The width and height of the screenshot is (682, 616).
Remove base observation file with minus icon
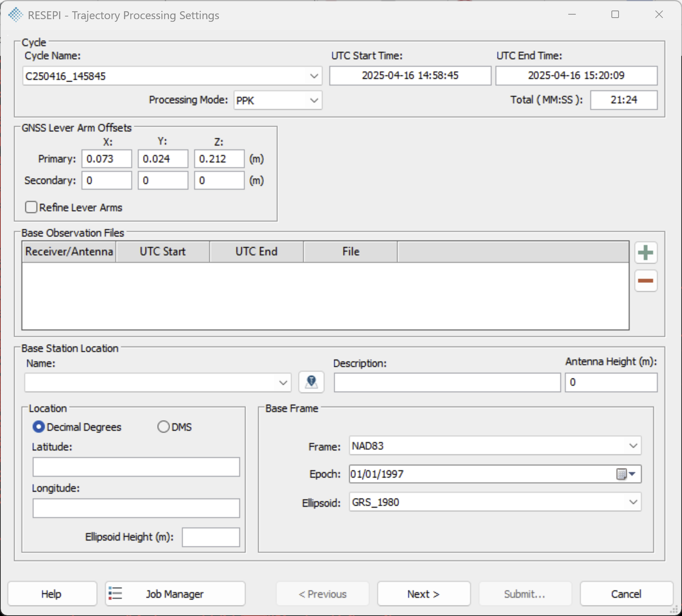pos(646,281)
